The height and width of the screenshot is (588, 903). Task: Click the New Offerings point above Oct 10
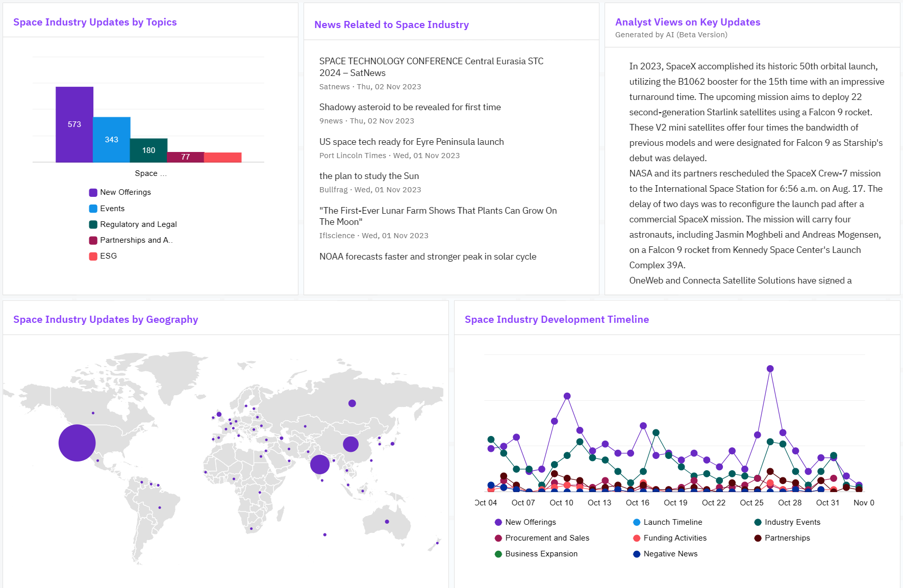coord(567,396)
